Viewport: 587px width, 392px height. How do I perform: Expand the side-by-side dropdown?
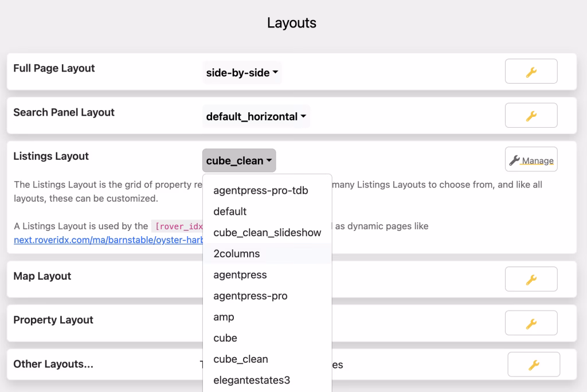pyautogui.click(x=242, y=73)
